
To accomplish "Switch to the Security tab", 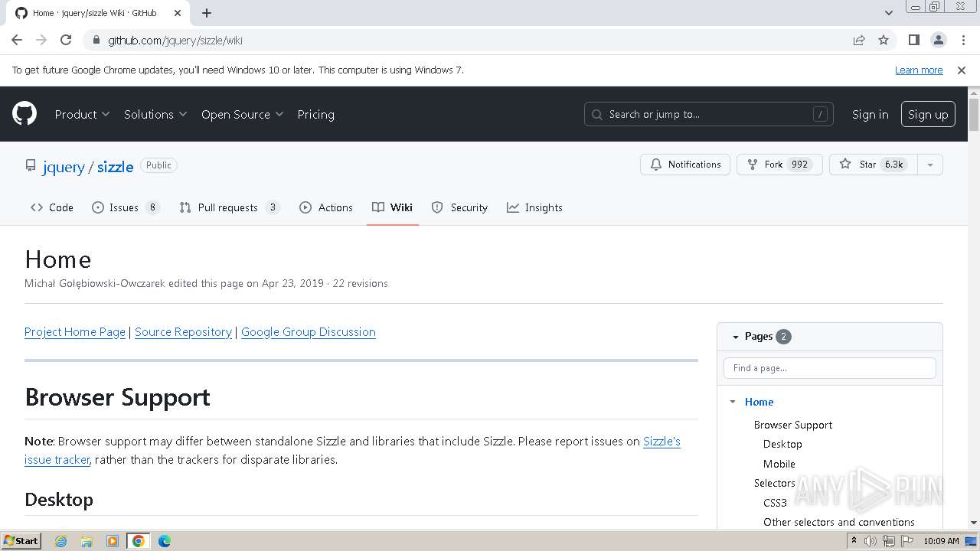I will 459,207.
